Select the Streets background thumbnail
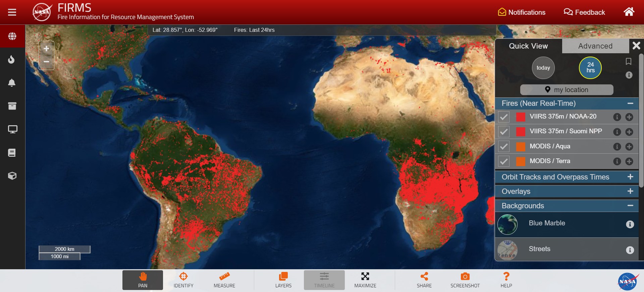644x292 pixels. 507,250
